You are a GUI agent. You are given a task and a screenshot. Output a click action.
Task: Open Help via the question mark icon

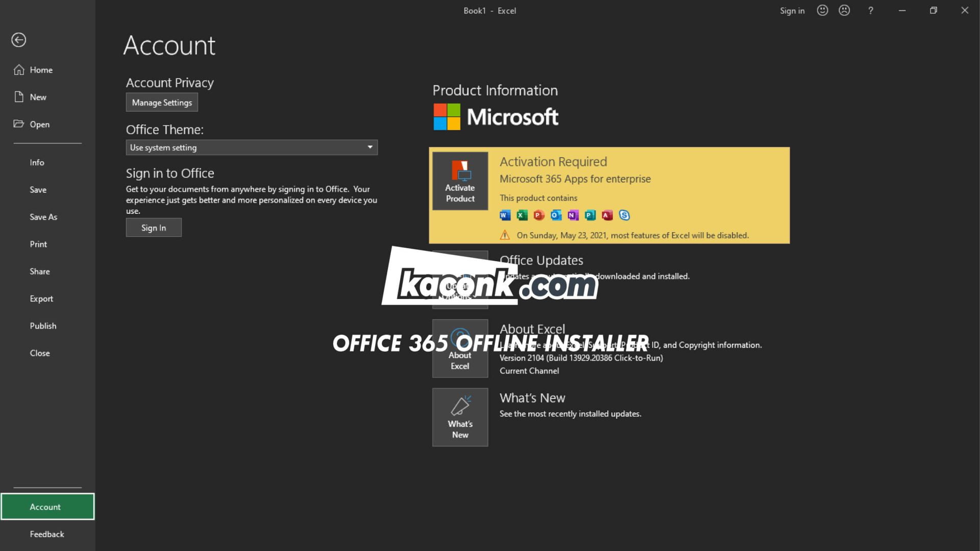[871, 10]
